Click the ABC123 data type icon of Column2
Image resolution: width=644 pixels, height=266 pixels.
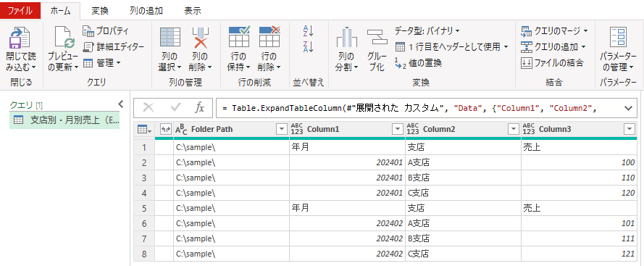(412, 129)
